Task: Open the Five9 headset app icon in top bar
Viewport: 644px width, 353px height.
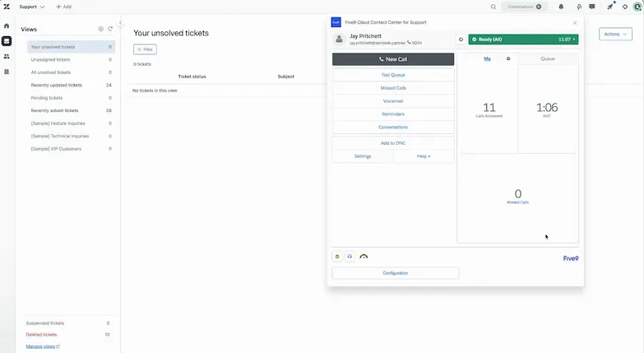Action: (579, 7)
